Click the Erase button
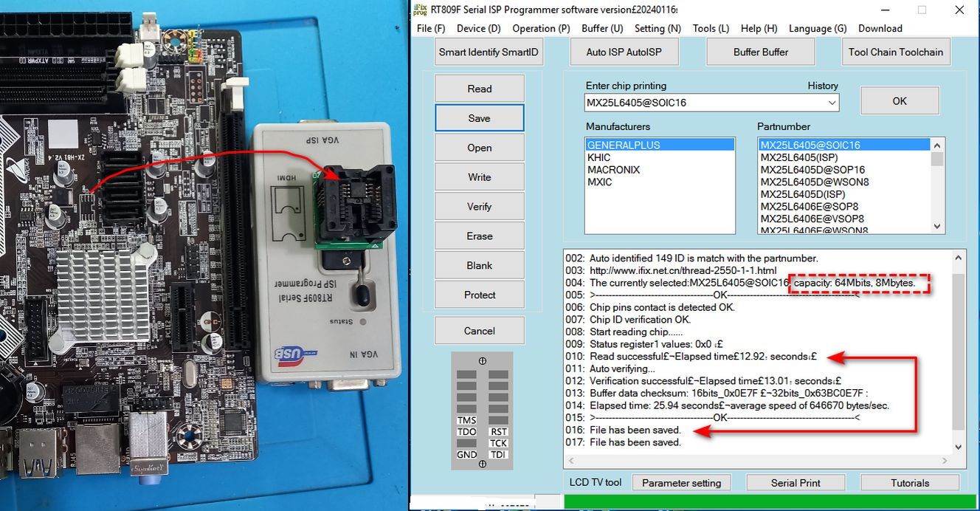The width and height of the screenshot is (980, 511). 480,236
